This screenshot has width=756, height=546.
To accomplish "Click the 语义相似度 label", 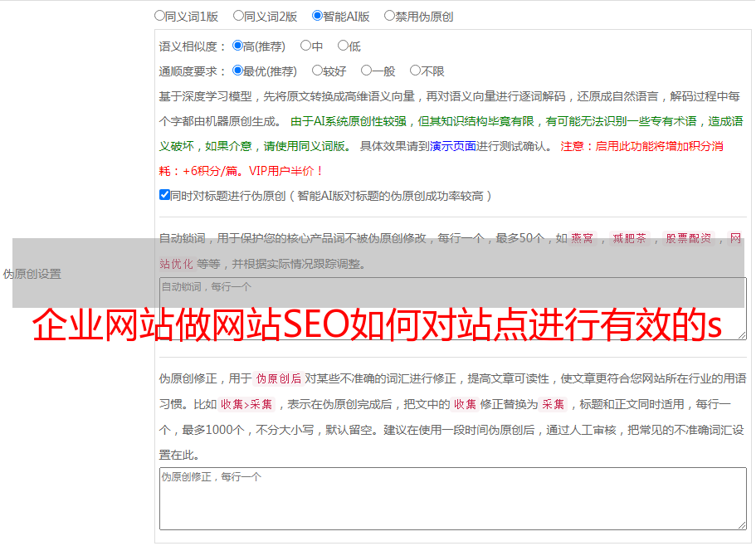I will coord(193,46).
